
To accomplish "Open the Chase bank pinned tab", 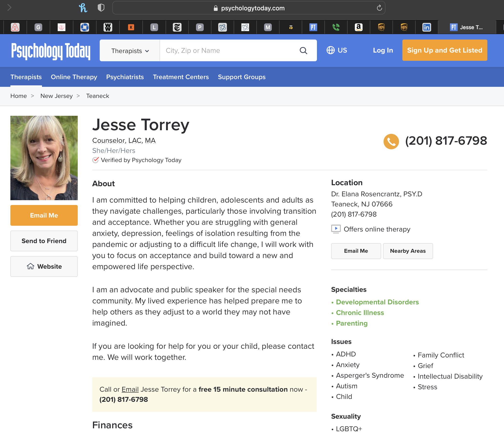I will tap(85, 27).
